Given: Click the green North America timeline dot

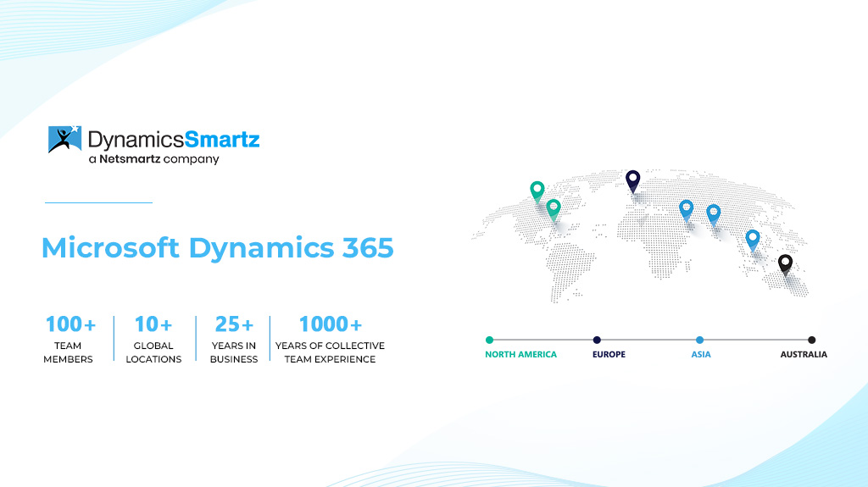Looking at the screenshot, I should [x=489, y=340].
